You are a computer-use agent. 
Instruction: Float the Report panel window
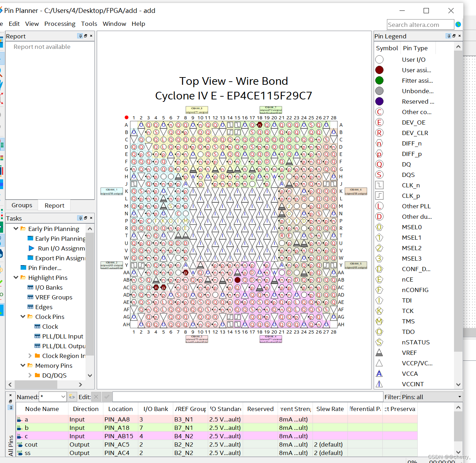click(x=86, y=36)
